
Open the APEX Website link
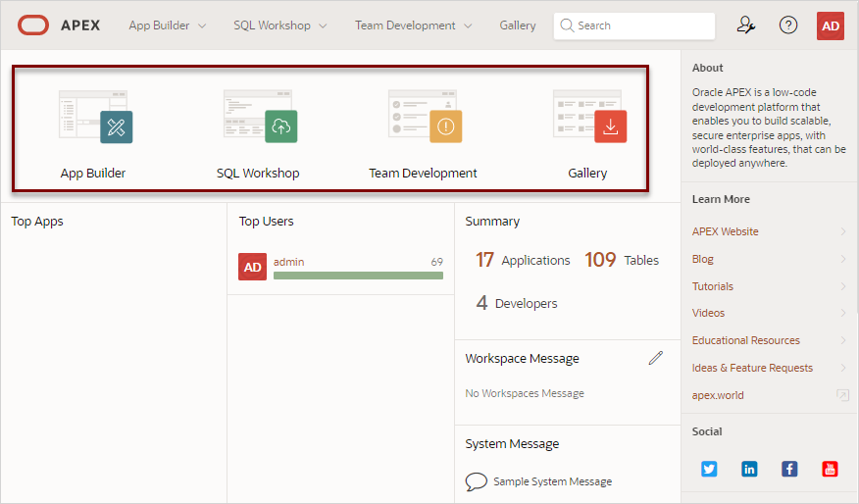[x=725, y=231]
